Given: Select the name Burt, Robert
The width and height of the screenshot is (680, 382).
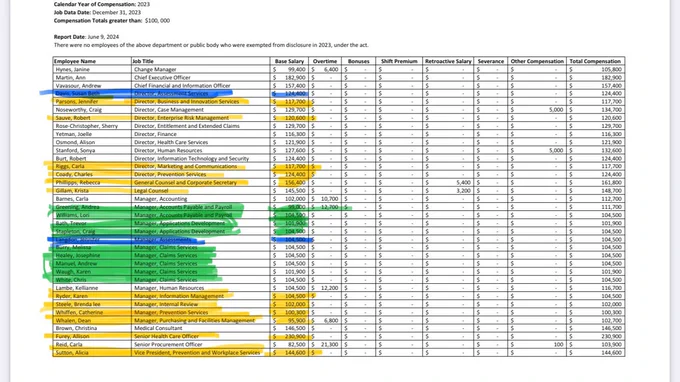Looking at the screenshot, I should click(x=70, y=159).
